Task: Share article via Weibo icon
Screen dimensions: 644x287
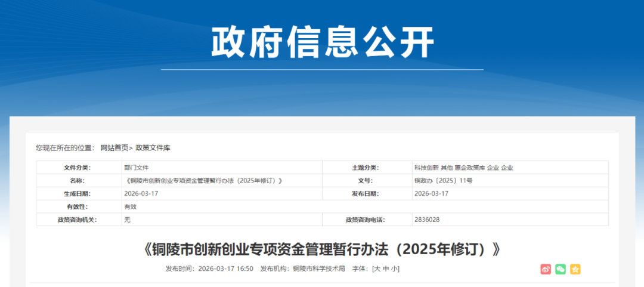Action: click(x=546, y=269)
